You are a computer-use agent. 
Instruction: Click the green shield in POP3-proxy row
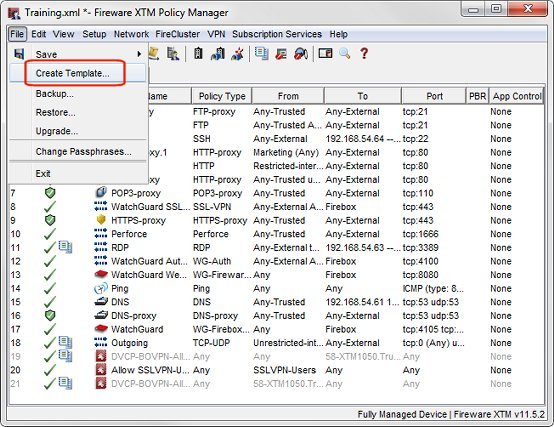tap(50, 193)
